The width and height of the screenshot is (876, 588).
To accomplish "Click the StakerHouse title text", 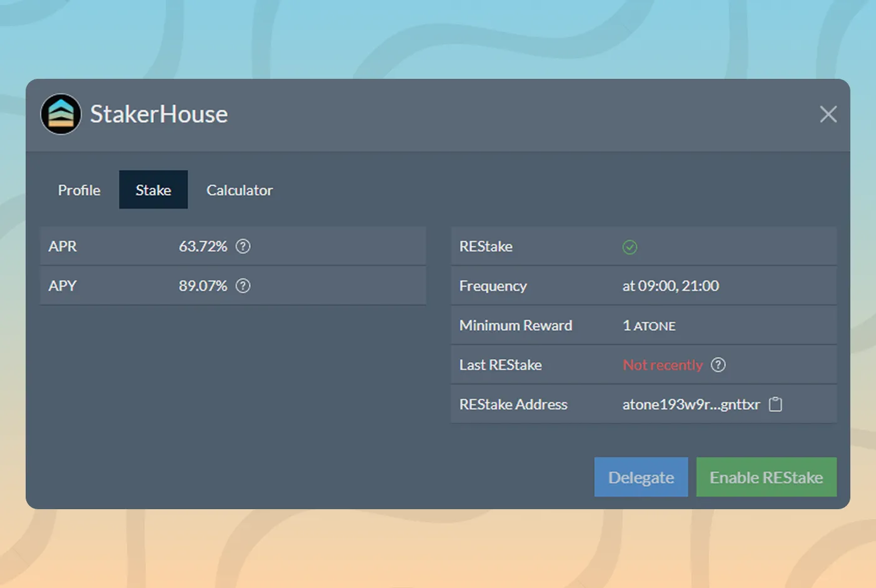I will point(159,114).
